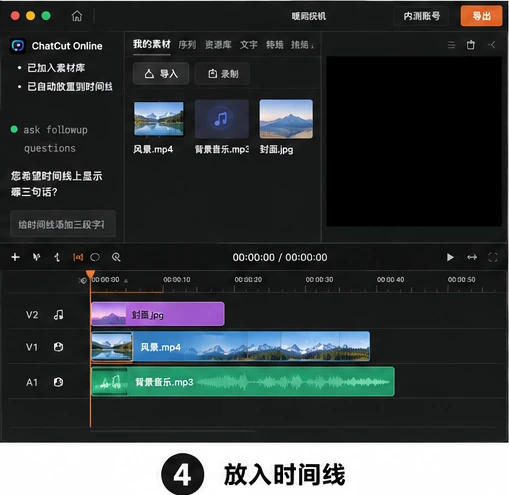509x495 pixels.
Task: Click the small marker icon left of ruler
Action: coord(82,280)
